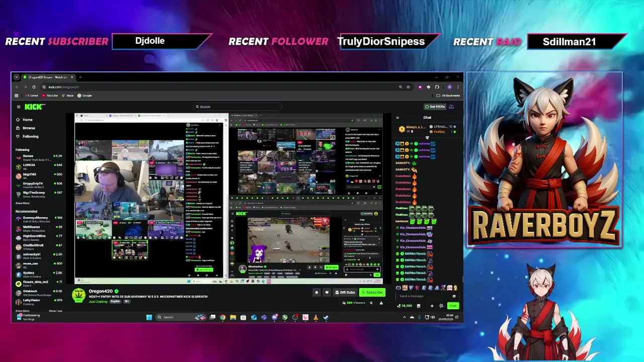Open the Syztmz recommended channel
The width and height of the screenshot is (644, 362).
click(39, 274)
